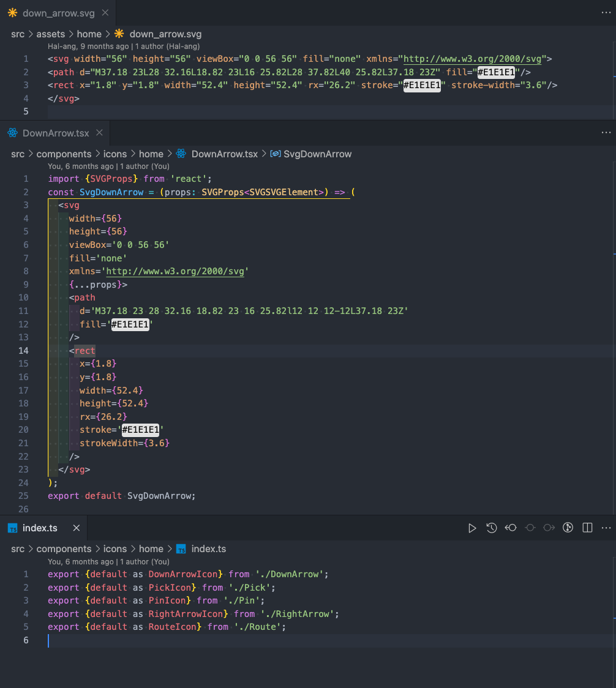
Task: Click the symbol icon beside SvgDownArrow breadcrumb
Action: click(x=276, y=154)
